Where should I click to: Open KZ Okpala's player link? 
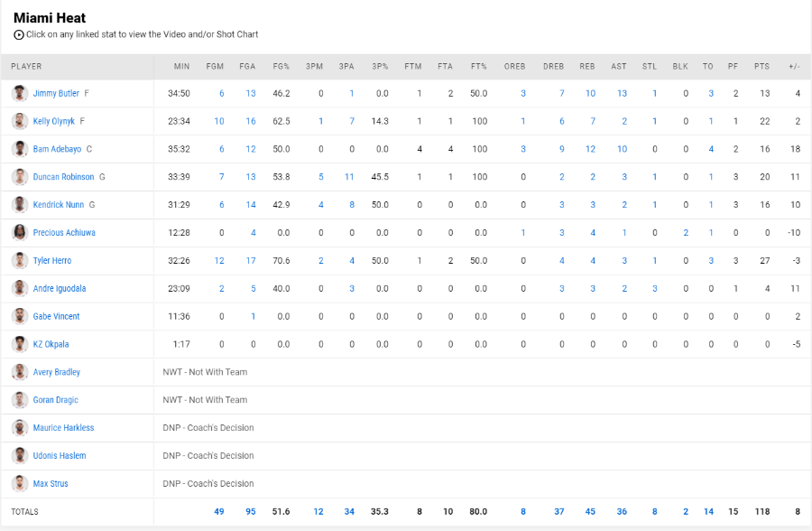click(51, 344)
